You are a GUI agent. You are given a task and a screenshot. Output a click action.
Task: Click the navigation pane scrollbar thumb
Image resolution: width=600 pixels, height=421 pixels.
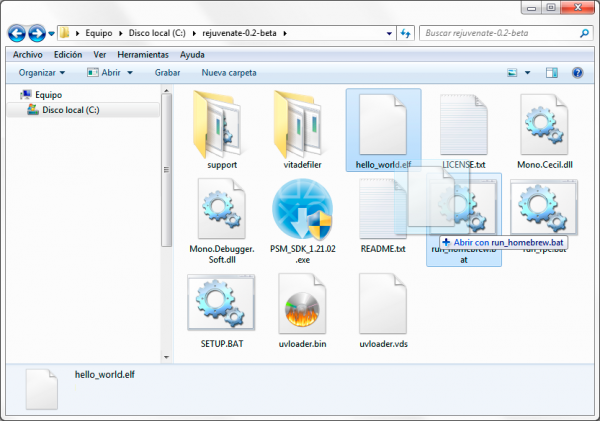tap(166, 170)
